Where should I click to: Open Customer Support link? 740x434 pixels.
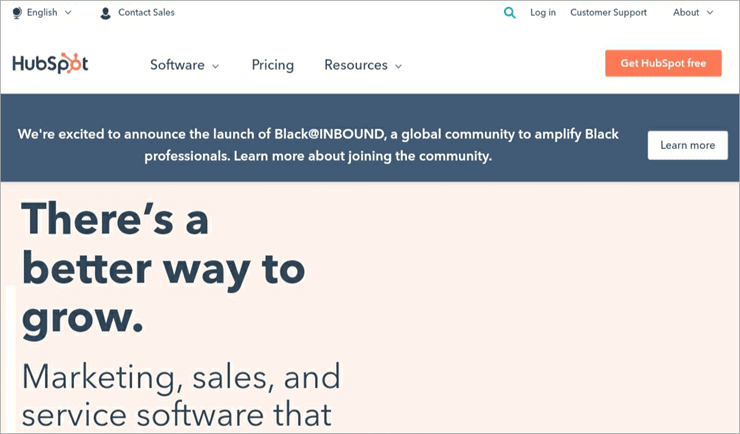click(608, 13)
